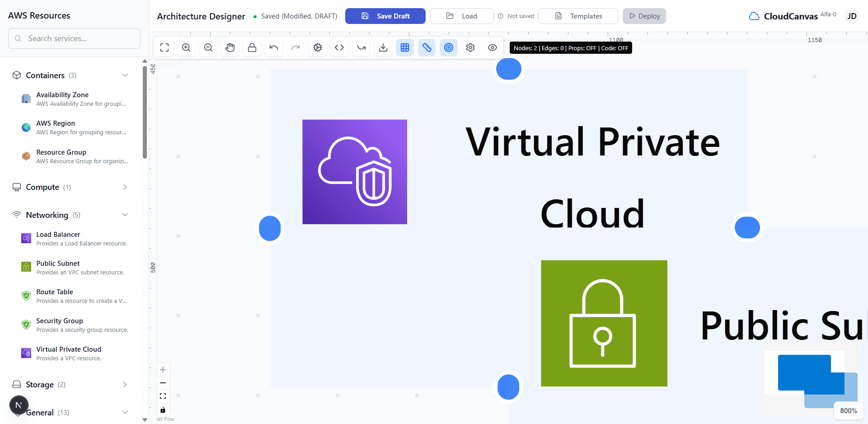This screenshot has height=424, width=868.
Task: Toggle the grid display off
Action: click(405, 47)
